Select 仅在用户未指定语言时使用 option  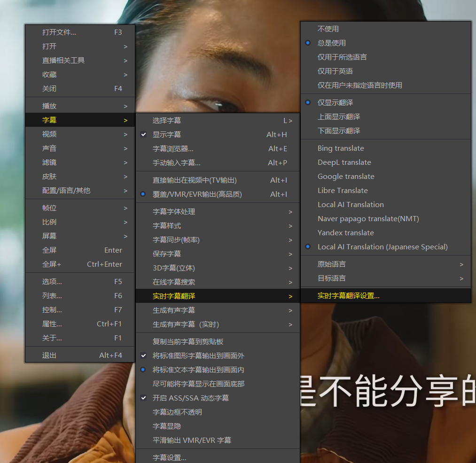385,85
